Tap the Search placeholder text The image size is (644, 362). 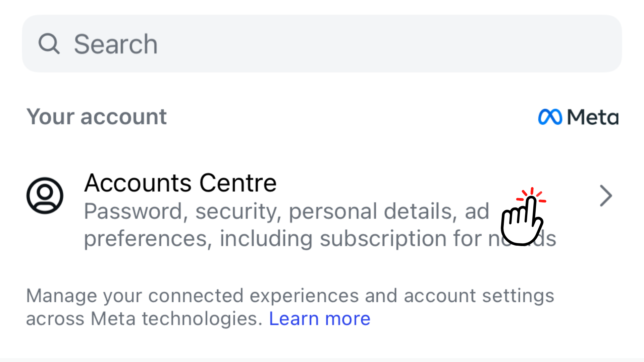tap(116, 44)
